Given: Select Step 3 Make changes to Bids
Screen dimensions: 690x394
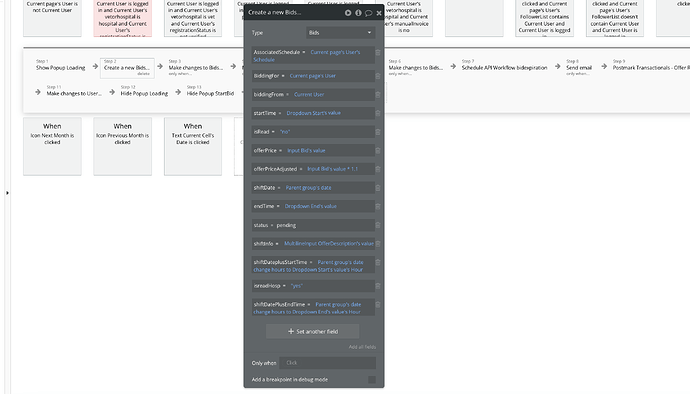Looking at the screenshot, I should coord(195,68).
